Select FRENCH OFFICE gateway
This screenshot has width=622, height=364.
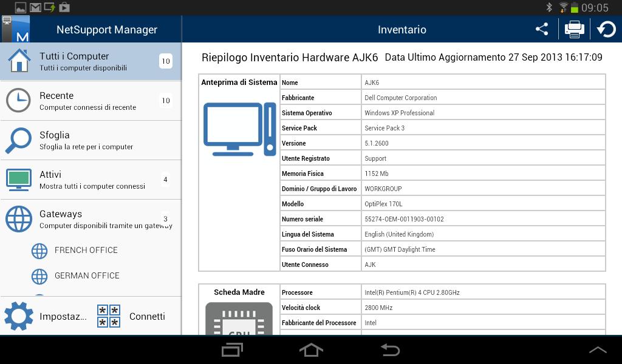[x=86, y=251]
